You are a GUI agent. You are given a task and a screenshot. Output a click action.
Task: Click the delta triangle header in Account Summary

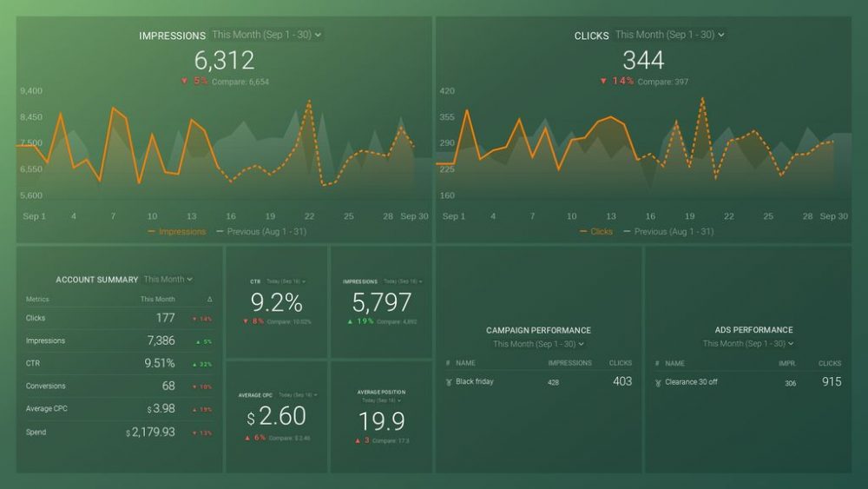[x=210, y=299]
